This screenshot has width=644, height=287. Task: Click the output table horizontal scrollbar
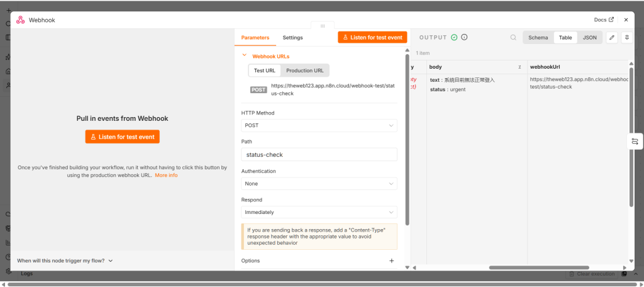point(539,267)
